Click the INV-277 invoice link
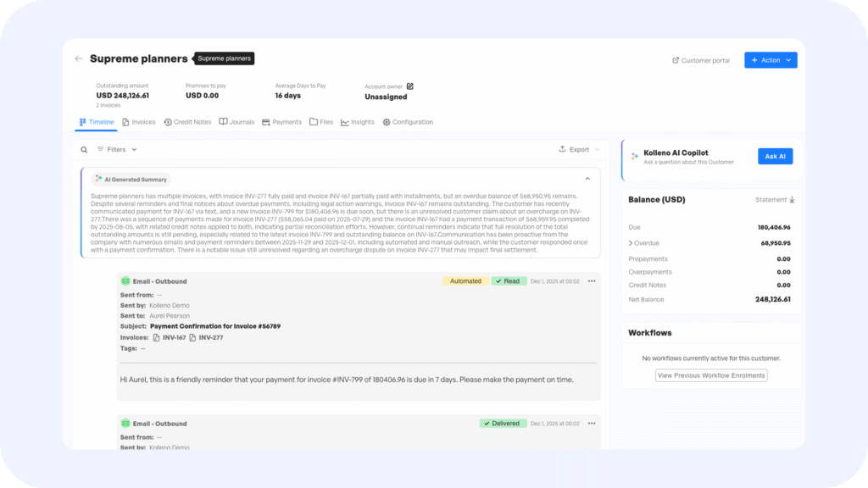This screenshot has width=868, height=488. pyautogui.click(x=211, y=337)
